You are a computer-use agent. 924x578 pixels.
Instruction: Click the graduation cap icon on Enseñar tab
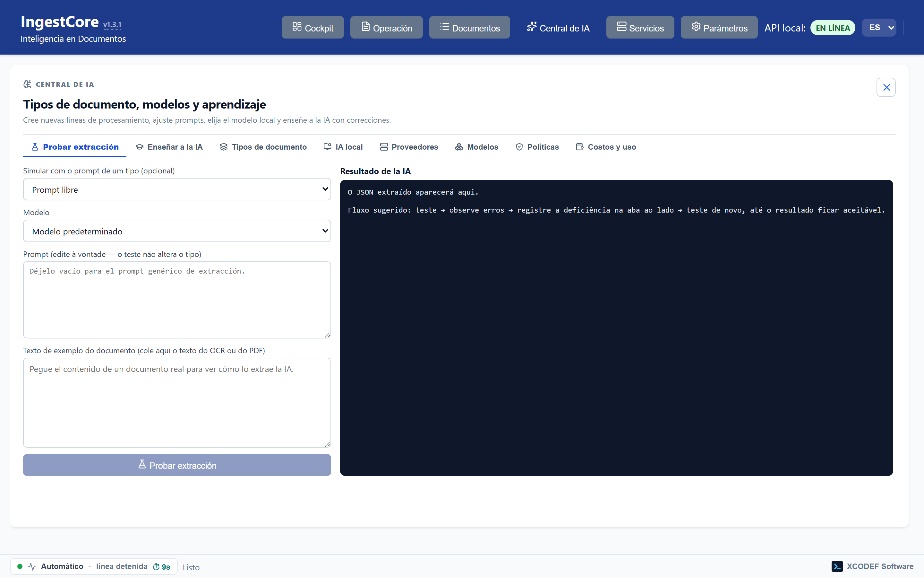coord(139,147)
